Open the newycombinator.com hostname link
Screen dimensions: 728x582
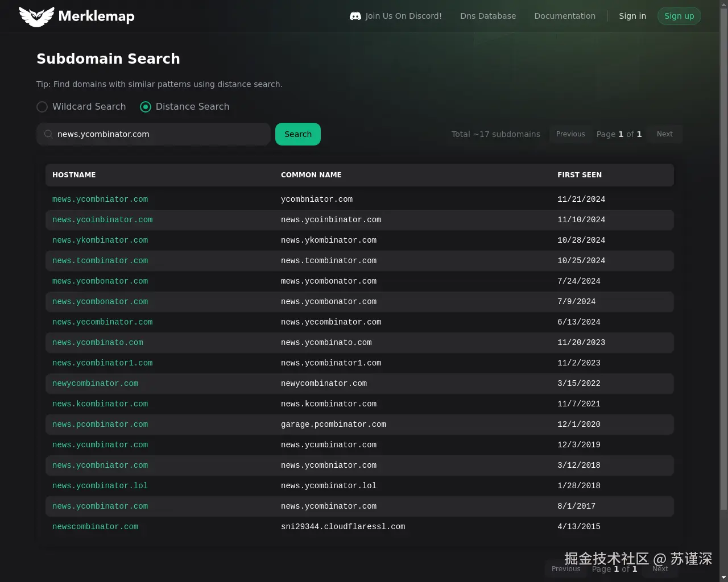click(x=95, y=383)
